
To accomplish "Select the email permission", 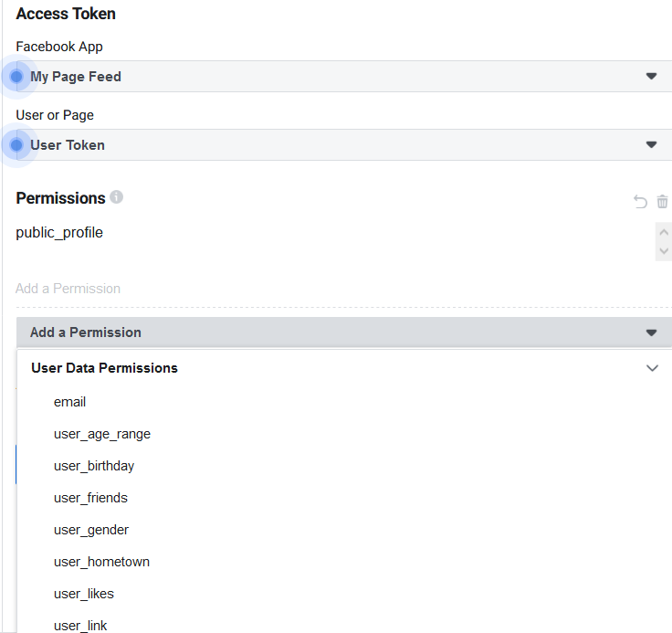I will click(x=70, y=402).
